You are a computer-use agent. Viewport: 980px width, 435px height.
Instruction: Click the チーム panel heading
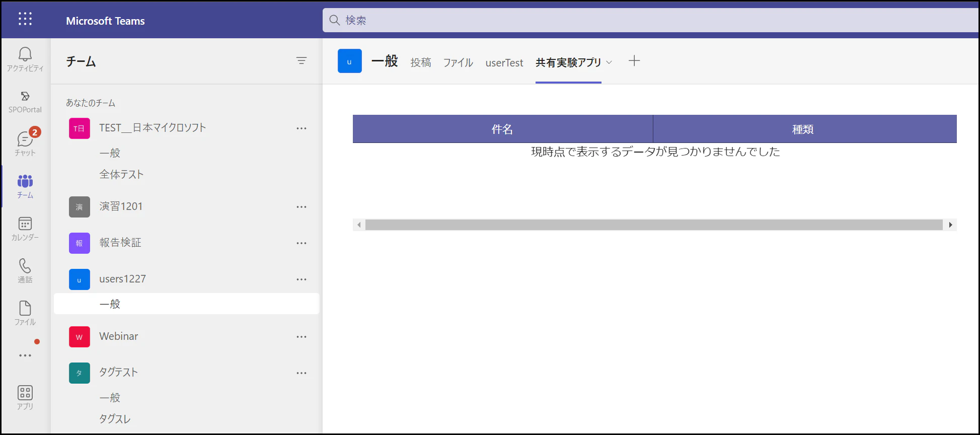coord(81,61)
